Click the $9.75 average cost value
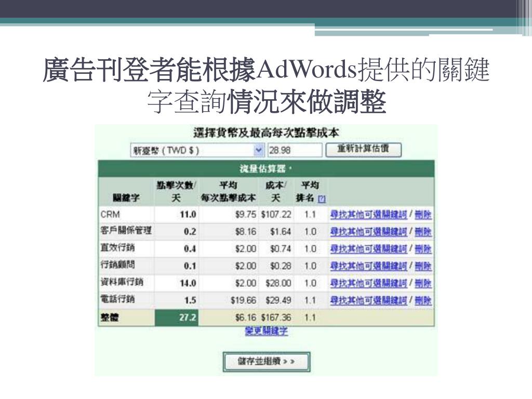This screenshot has width=532, height=399. point(246,215)
